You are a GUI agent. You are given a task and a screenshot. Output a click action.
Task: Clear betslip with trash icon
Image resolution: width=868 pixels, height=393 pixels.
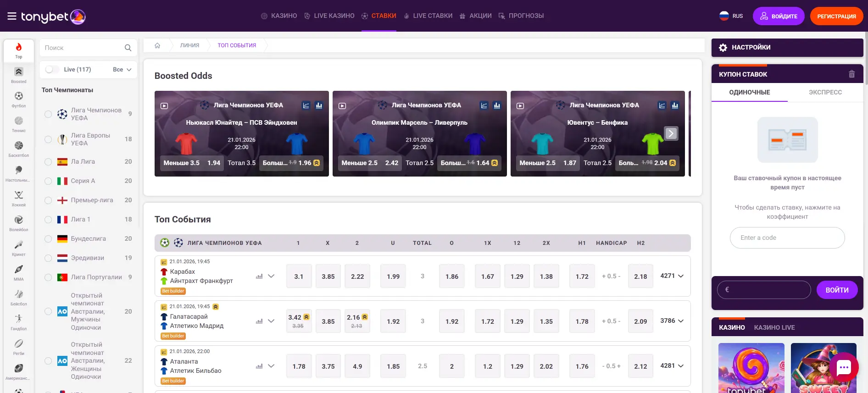tap(851, 74)
